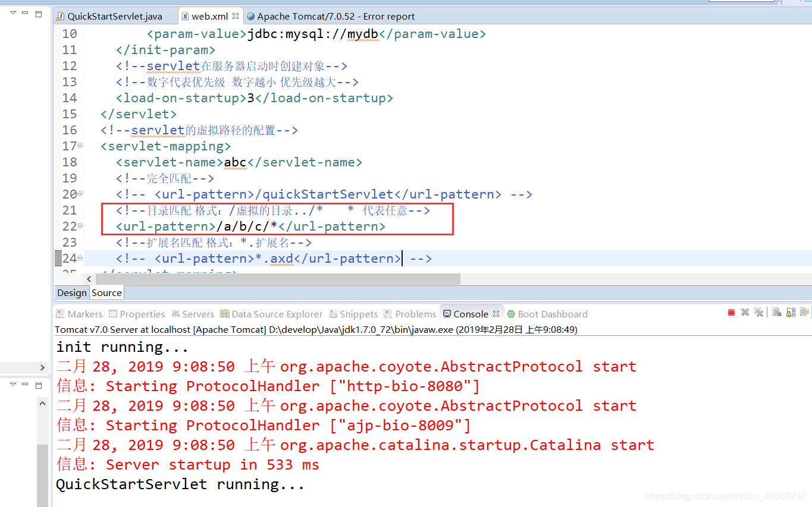Viewport: 812px width, 507px height.
Task: Switch to the QuickStartServlet.java editor tab
Action: (108, 17)
